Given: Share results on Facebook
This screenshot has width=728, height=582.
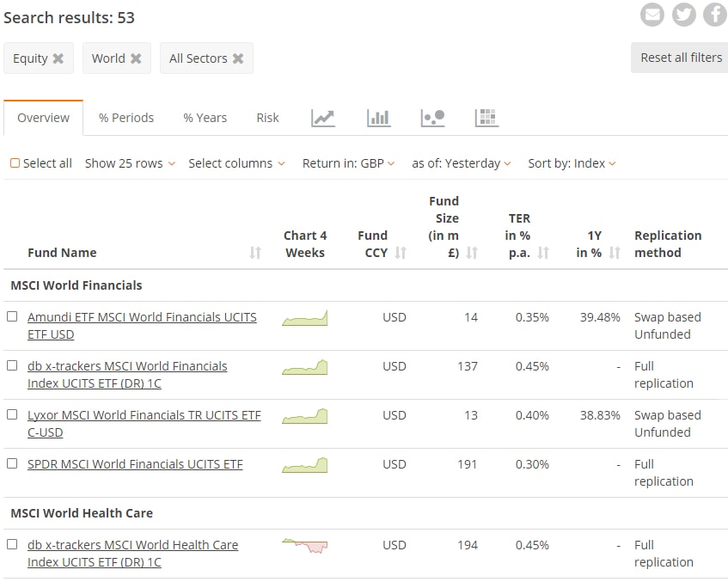Looking at the screenshot, I should click(x=714, y=15).
